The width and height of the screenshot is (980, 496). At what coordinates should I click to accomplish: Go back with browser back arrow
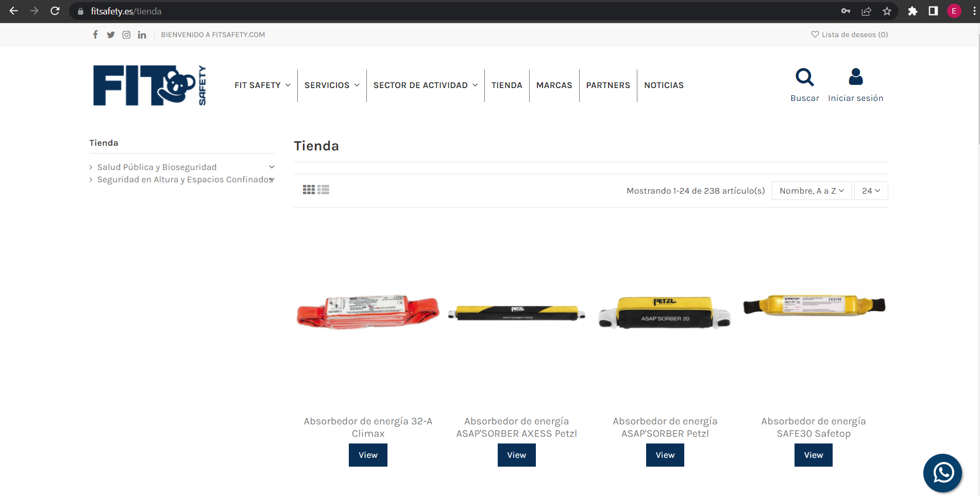[14, 11]
